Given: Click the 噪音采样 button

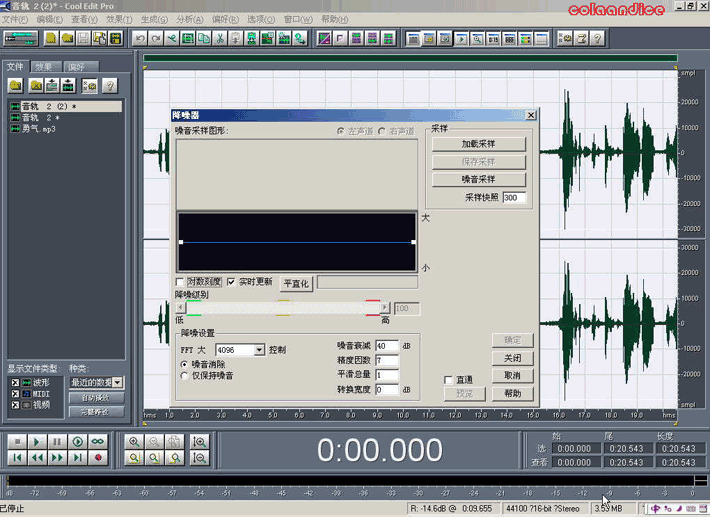Looking at the screenshot, I should 479,179.
